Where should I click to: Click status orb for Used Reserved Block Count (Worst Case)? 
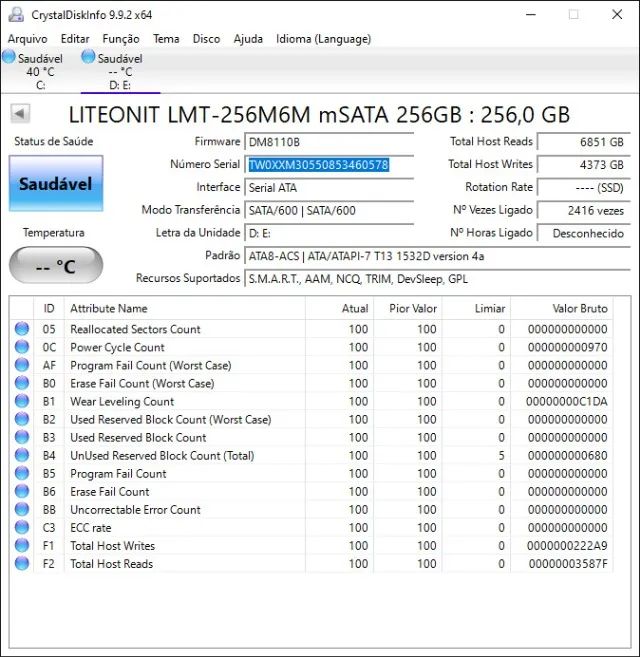pyautogui.click(x=22, y=419)
